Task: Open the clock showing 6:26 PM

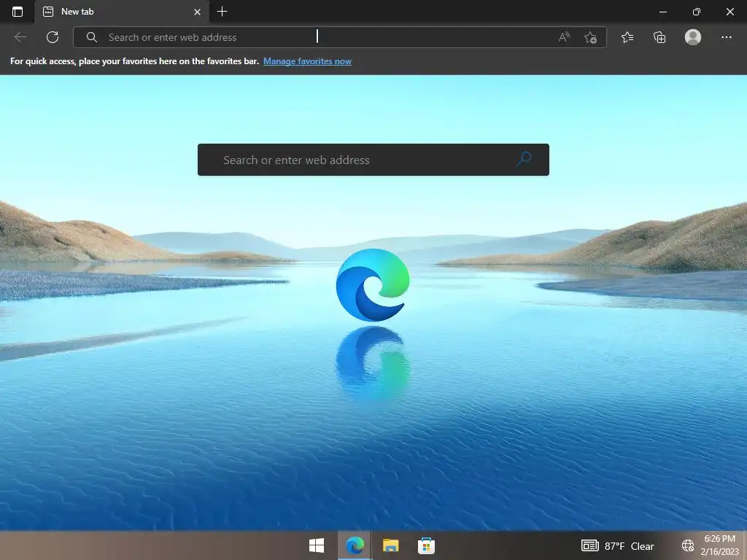Action: pos(720,545)
